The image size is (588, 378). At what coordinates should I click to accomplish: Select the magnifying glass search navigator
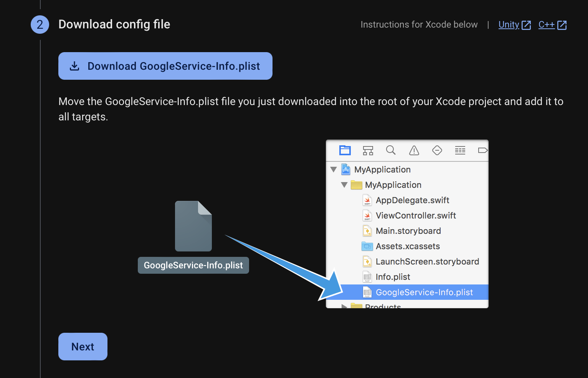tap(391, 150)
